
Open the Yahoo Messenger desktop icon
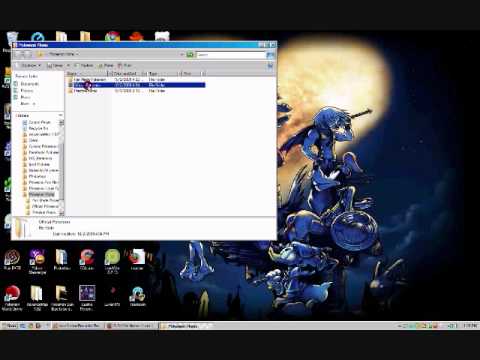pyautogui.click(x=37, y=262)
